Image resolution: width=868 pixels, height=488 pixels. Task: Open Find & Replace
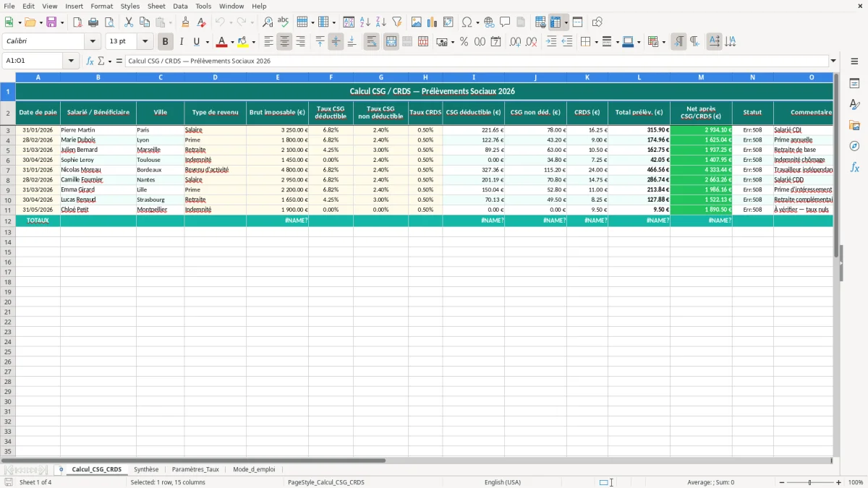[268, 22]
